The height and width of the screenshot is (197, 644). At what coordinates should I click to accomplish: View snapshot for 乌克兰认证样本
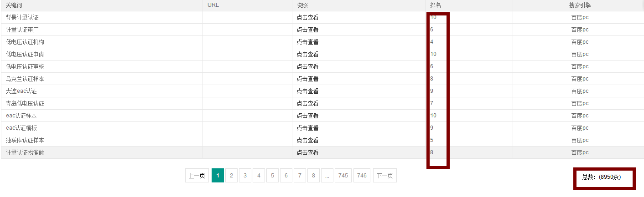pos(307,79)
